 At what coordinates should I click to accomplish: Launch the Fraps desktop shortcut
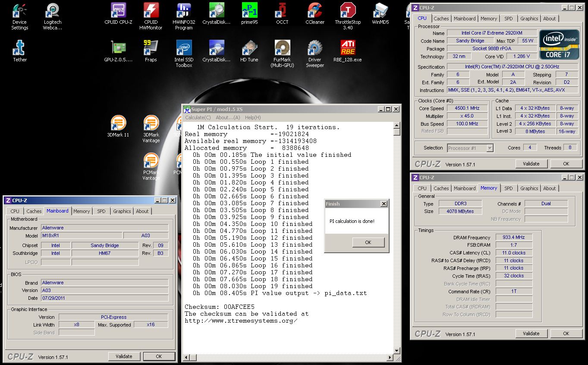[x=151, y=51]
